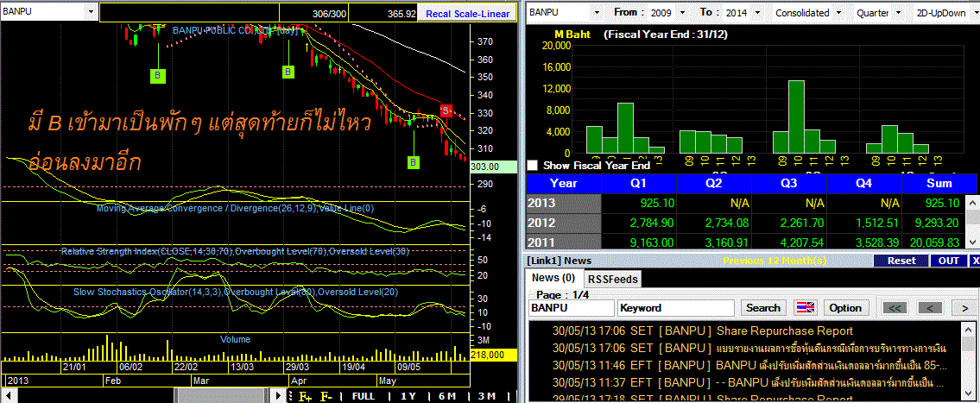Click earnings table scroll-up arrow
The image size is (980, 403).
tap(973, 203)
